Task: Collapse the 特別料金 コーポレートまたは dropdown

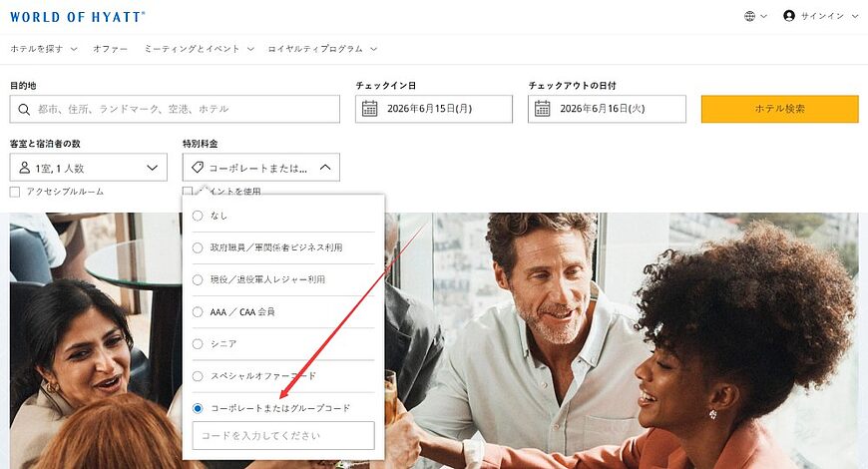Action: (x=261, y=168)
